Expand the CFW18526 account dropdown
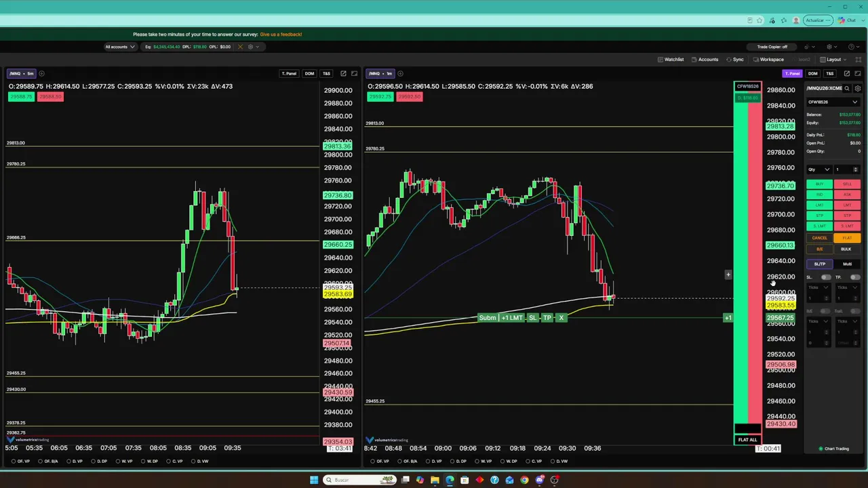 click(x=833, y=102)
